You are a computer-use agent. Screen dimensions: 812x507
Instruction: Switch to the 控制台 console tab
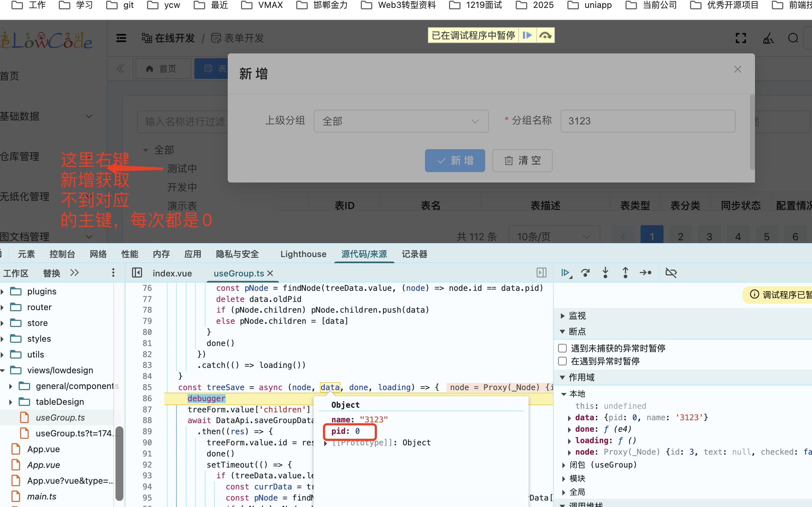(62, 254)
